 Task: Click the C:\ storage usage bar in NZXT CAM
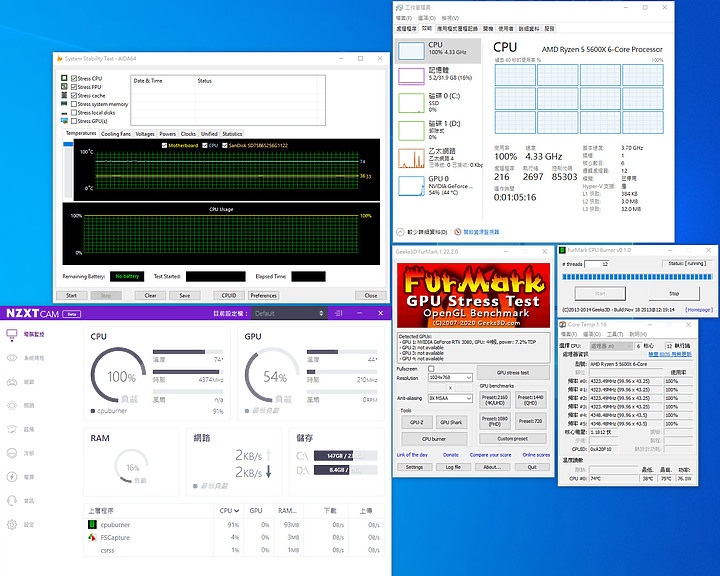coord(345,456)
